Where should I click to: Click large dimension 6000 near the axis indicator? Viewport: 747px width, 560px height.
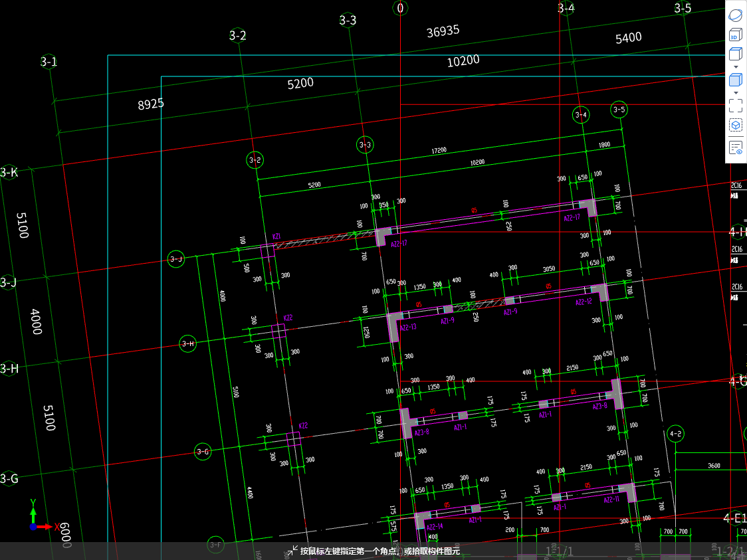64,535
